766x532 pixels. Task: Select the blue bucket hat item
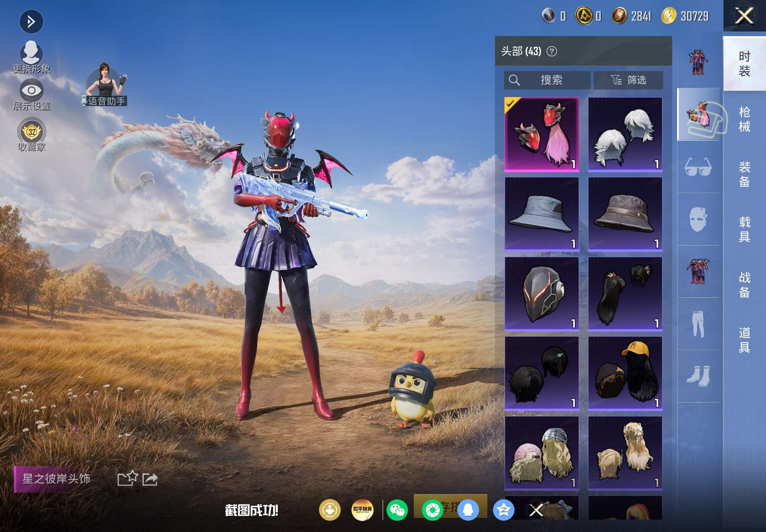(542, 214)
